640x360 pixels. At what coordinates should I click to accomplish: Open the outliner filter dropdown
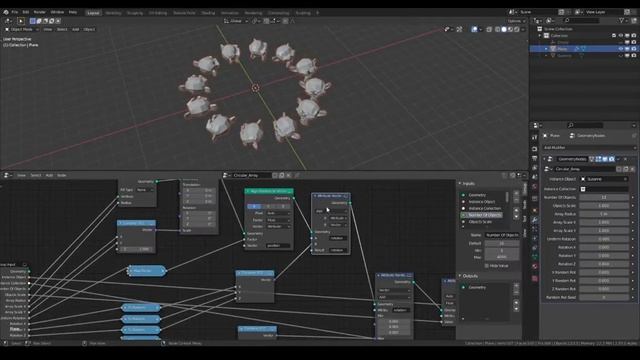coord(623,20)
